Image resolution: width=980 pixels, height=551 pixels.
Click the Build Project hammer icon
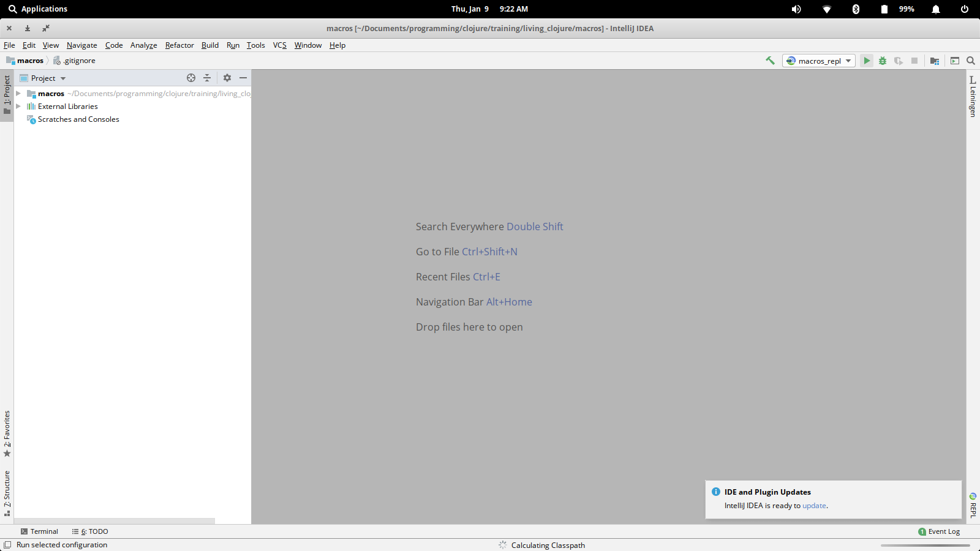tap(770, 61)
